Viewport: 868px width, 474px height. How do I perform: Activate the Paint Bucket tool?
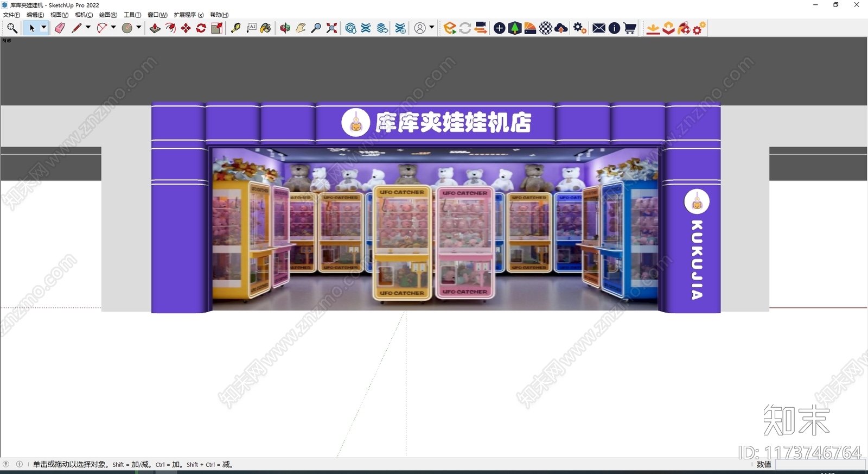click(x=266, y=28)
